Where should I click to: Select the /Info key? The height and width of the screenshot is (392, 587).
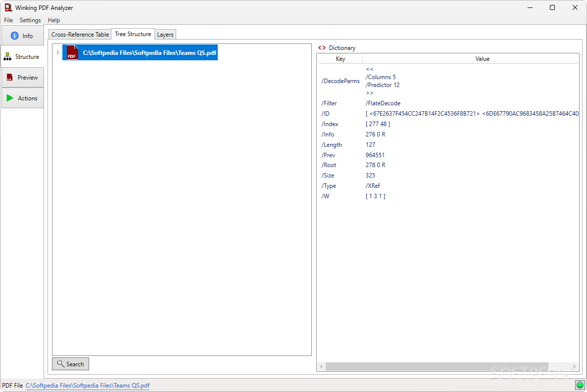coord(328,134)
